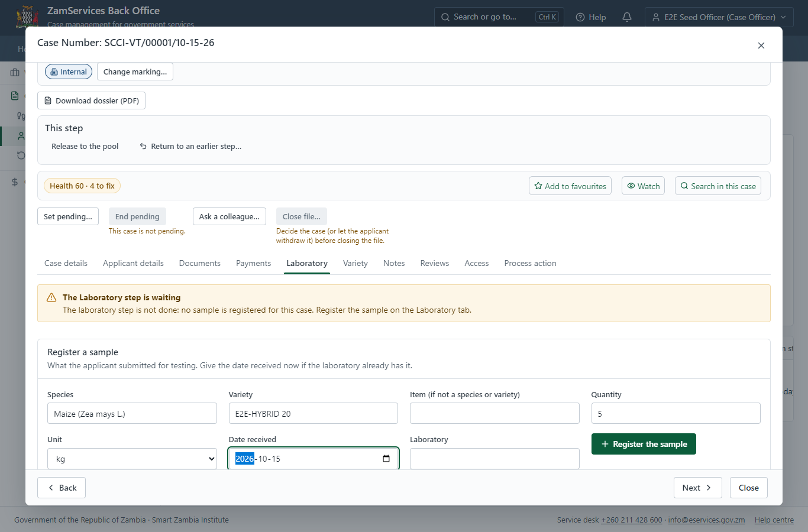This screenshot has width=808, height=532.
Task: Click the Laboratory input field
Action: [x=495, y=459]
